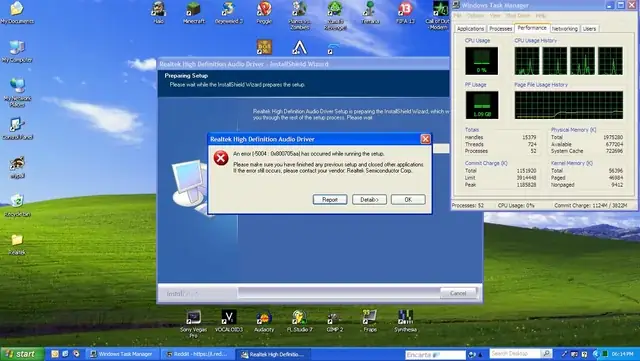Open the My Documents desktop icon
This screenshot has width=640, height=361.
coord(17,13)
